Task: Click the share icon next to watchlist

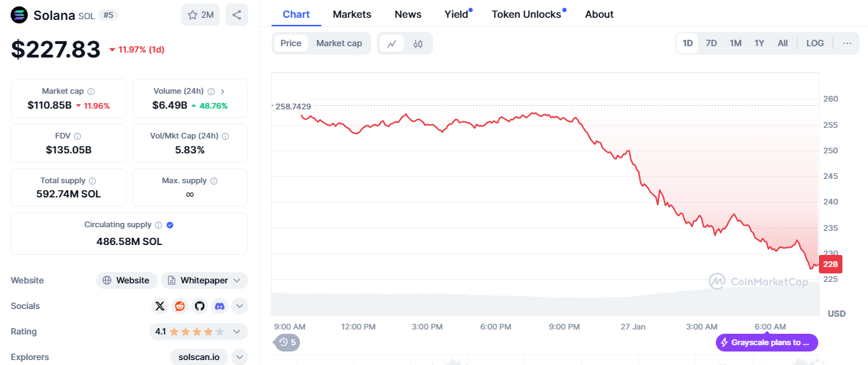Action: [237, 15]
